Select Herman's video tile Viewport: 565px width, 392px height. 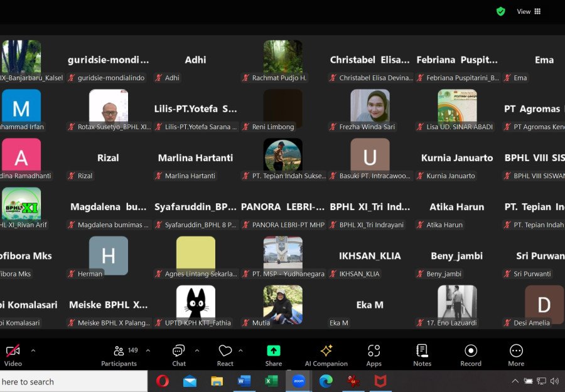click(108, 256)
